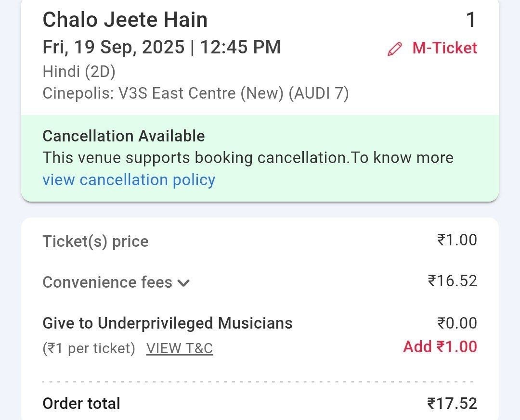Click the ₹17.52 order total amount
520x420 pixels.
452,403
